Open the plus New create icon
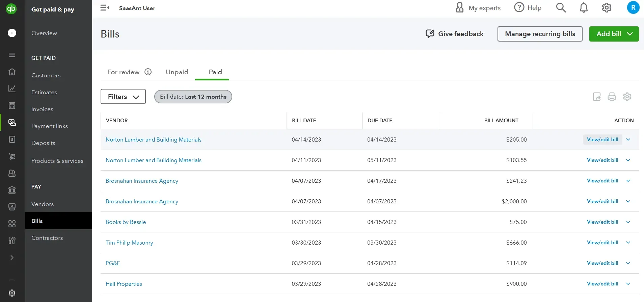The height and width of the screenshot is (302, 644). 12,33
